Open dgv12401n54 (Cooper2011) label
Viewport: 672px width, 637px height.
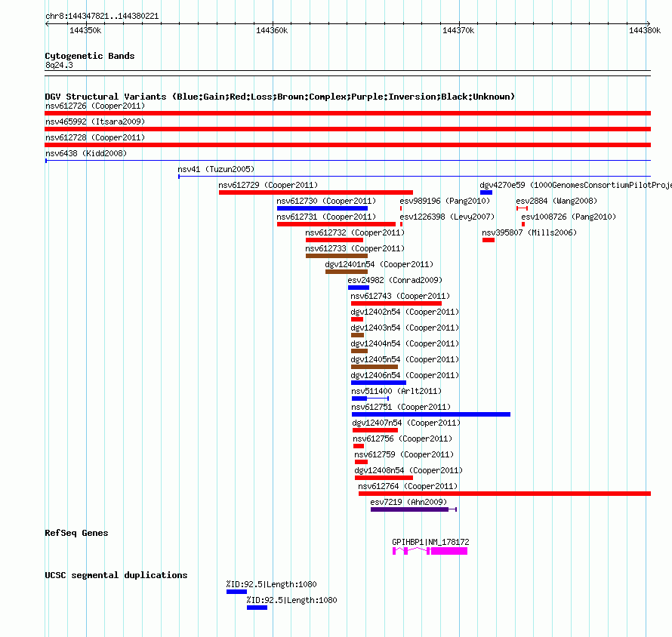(379, 264)
